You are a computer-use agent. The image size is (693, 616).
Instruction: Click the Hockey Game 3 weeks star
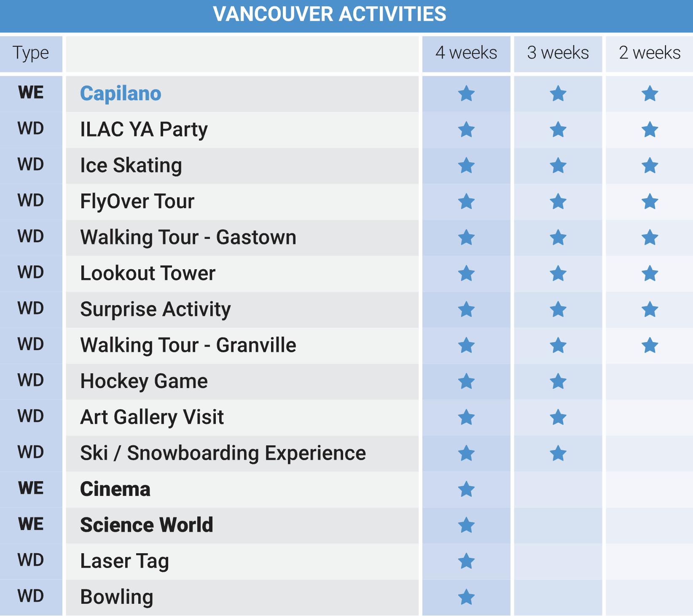pos(558,381)
